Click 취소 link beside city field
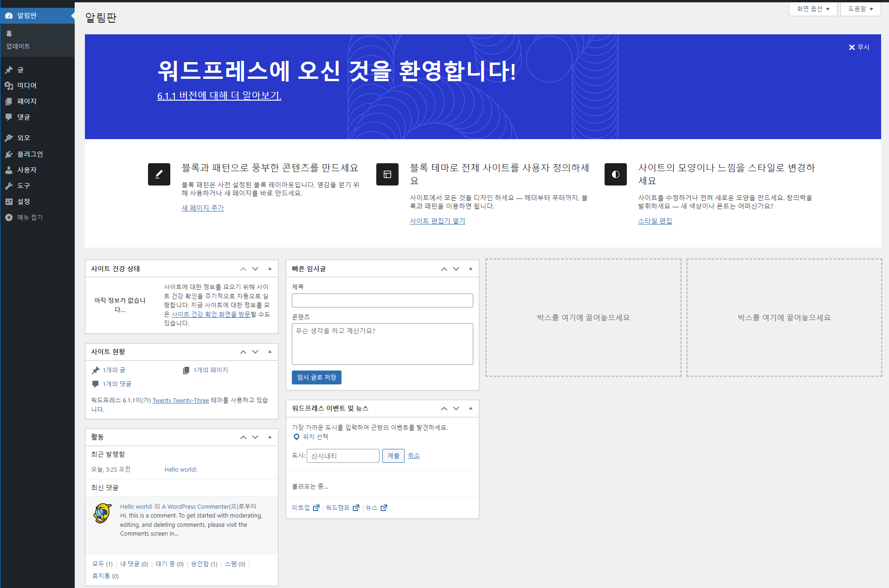Screen dimensions: 889x588 click(414, 456)
